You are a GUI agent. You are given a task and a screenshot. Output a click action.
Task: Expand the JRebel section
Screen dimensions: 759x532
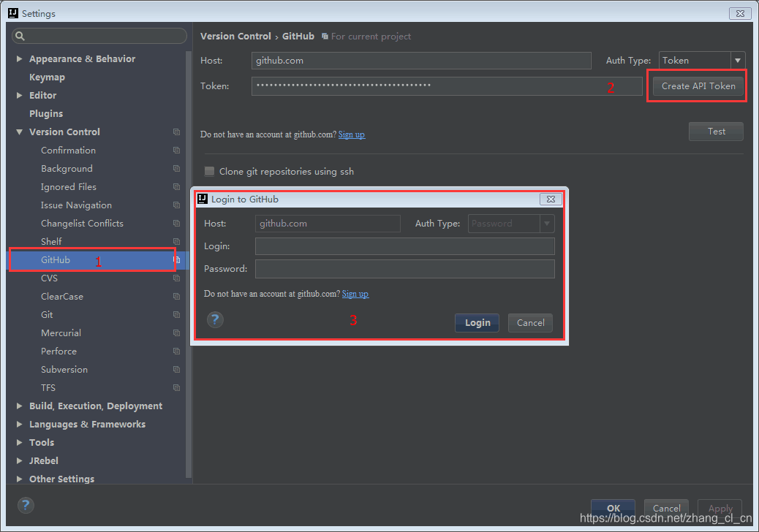[19, 460]
